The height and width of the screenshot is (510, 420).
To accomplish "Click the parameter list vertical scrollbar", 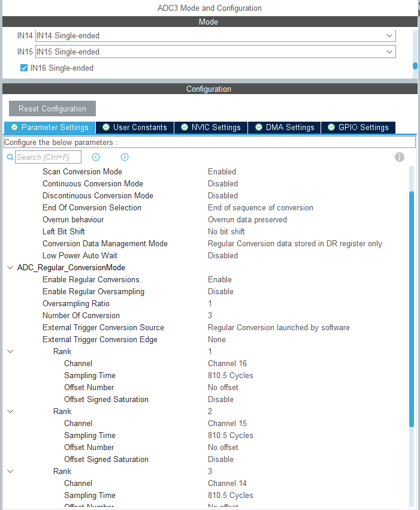I will [412, 309].
